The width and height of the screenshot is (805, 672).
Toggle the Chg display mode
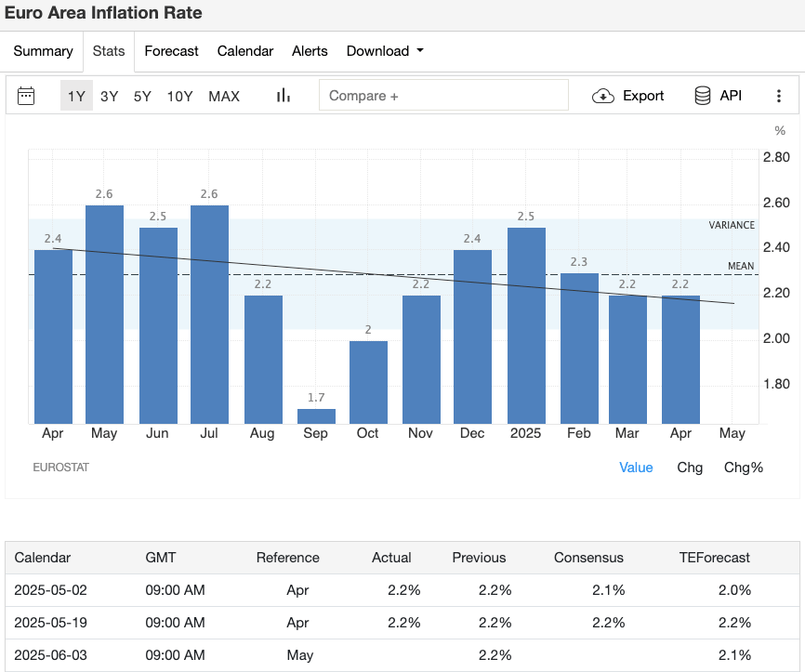[690, 468]
